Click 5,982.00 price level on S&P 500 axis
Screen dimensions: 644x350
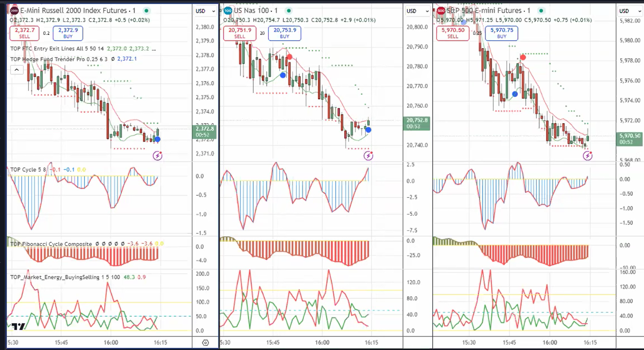coord(630,21)
